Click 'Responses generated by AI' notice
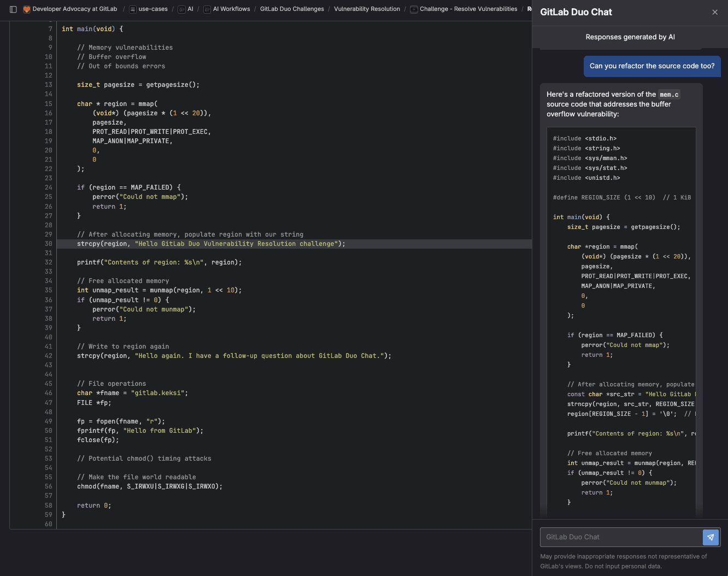The height and width of the screenshot is (576, 728). [x=630, y=37]
